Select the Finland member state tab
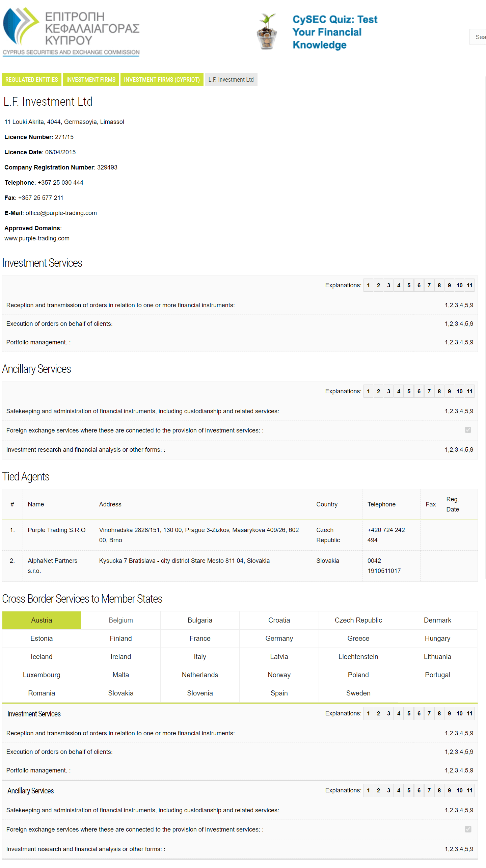The image size is (486, 868). [121, 638]
